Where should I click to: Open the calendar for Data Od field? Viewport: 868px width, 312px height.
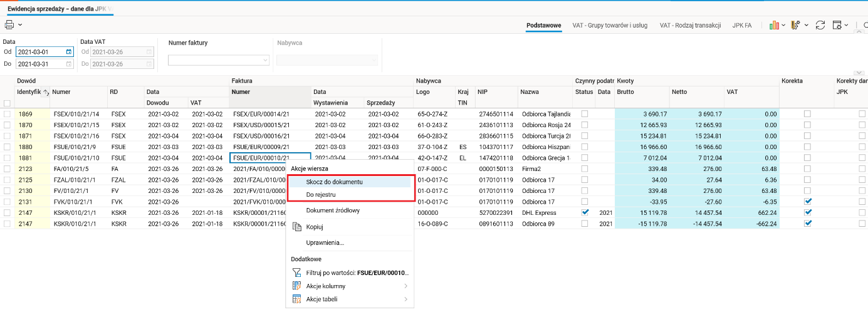point(69,52)
